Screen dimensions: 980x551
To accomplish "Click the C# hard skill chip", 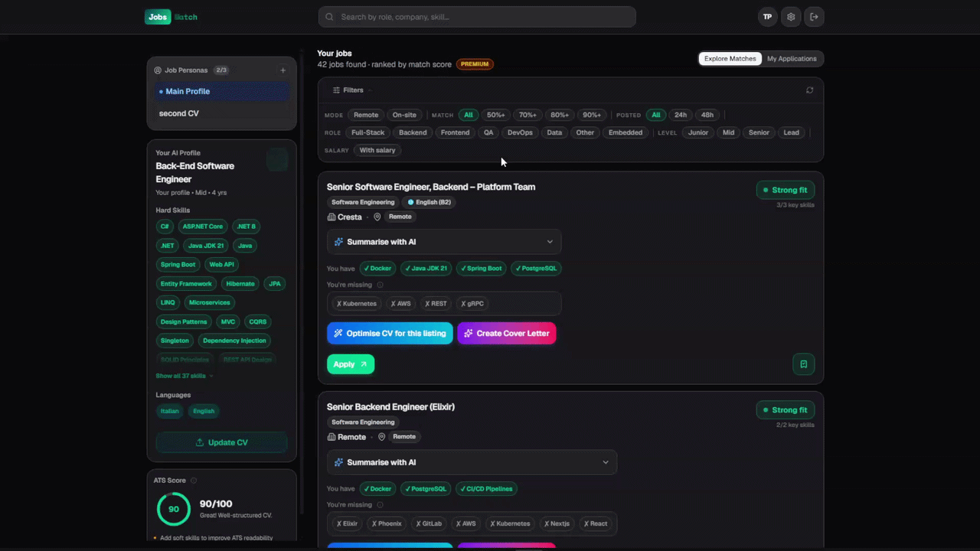I will (165, 227).
